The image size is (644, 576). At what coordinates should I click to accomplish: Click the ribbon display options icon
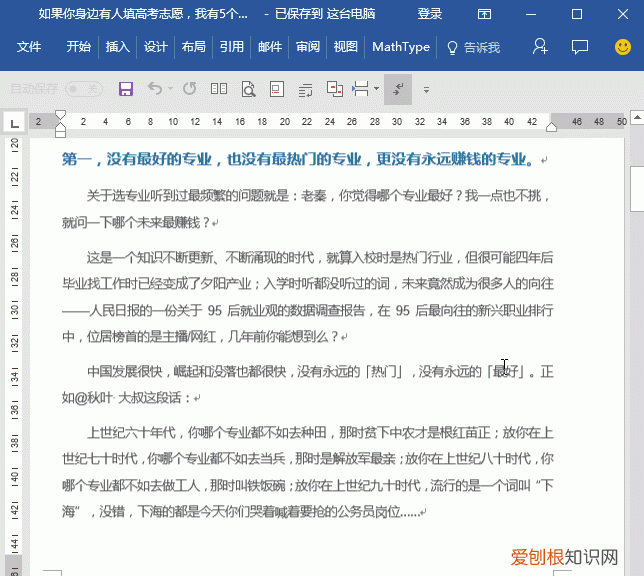coord(484,14)
